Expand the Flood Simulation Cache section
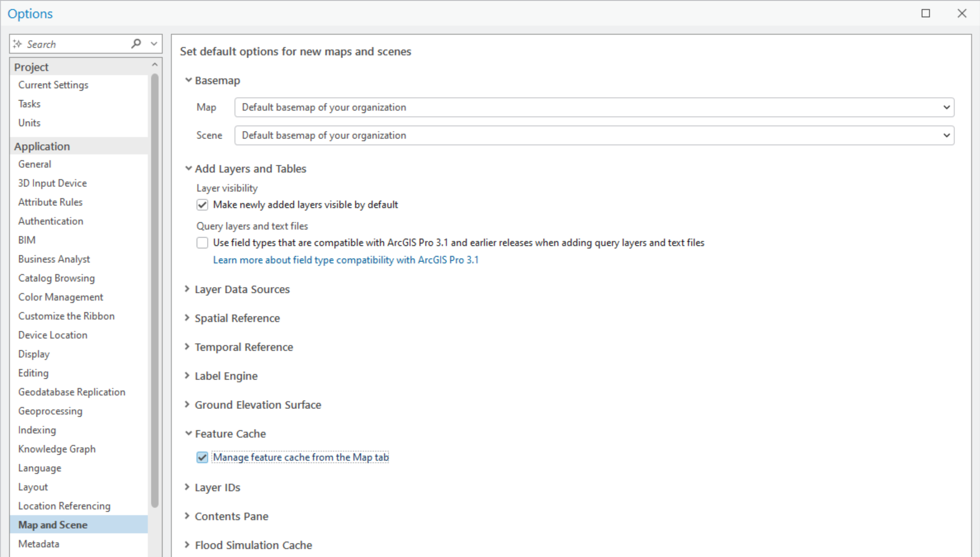Image resolution: width=980 pixels, height=557 pixels. click(x=187, y=545)
